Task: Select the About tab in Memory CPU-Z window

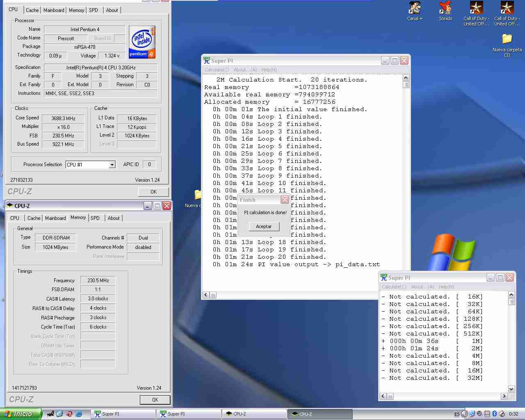Action: (114, 218)
